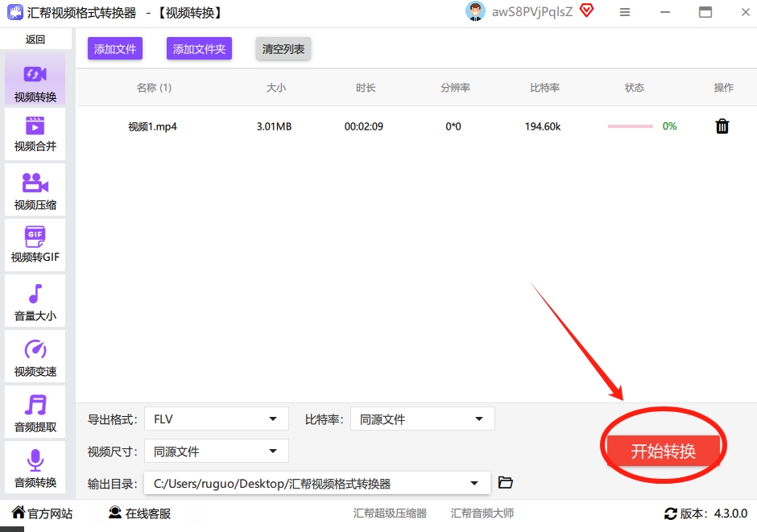Expand the 输出目录 path dropdown

(x=316, y=483)
